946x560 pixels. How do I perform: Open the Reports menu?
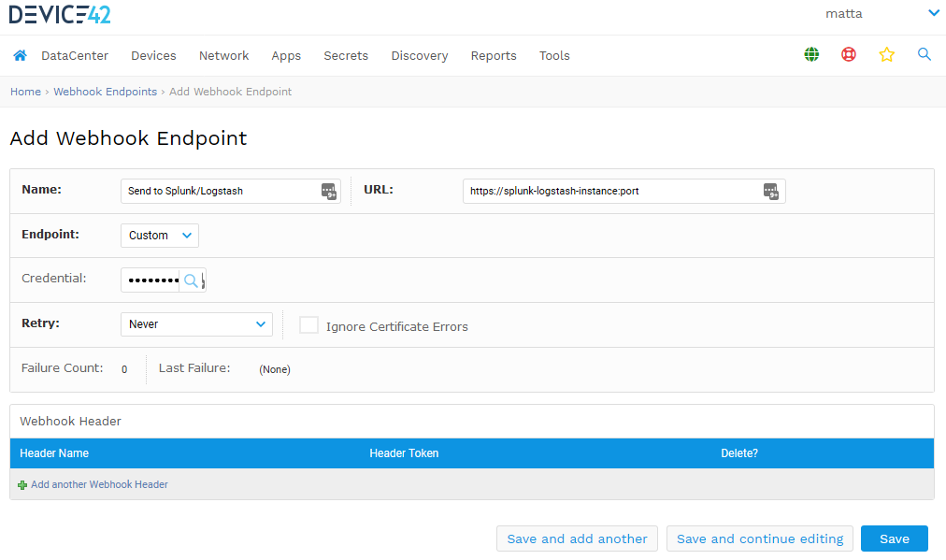click(x=494, y=55)
